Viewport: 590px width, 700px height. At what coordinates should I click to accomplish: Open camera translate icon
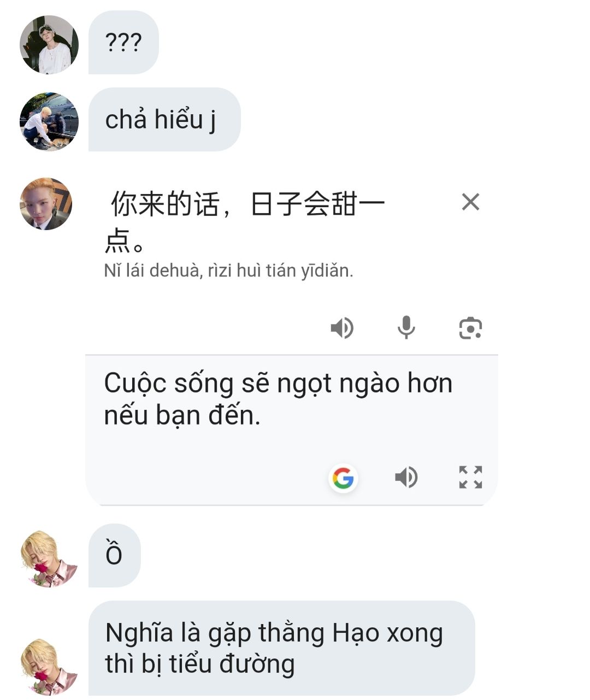click(x=470, y=328)
